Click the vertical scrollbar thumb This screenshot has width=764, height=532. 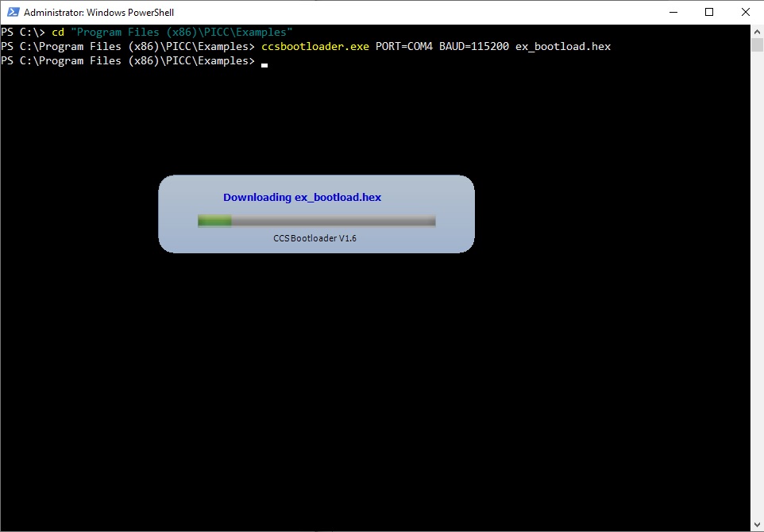click(757, 44)
